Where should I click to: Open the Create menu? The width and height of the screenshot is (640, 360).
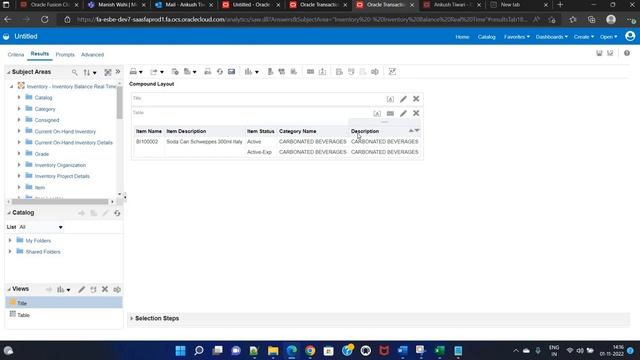coord(584,37)
